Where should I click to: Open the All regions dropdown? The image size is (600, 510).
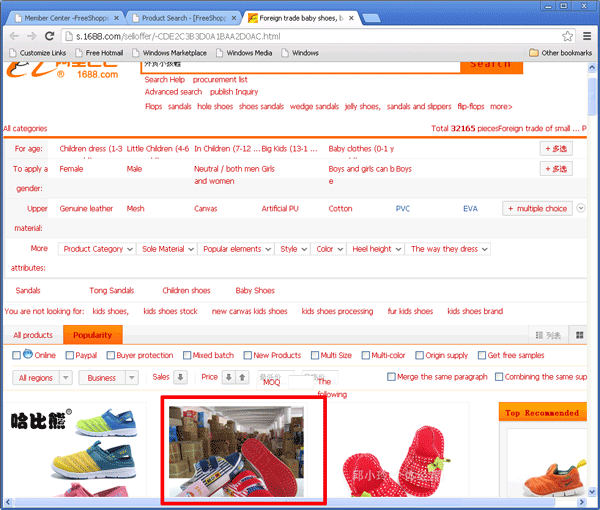click(x=43, y=378)
